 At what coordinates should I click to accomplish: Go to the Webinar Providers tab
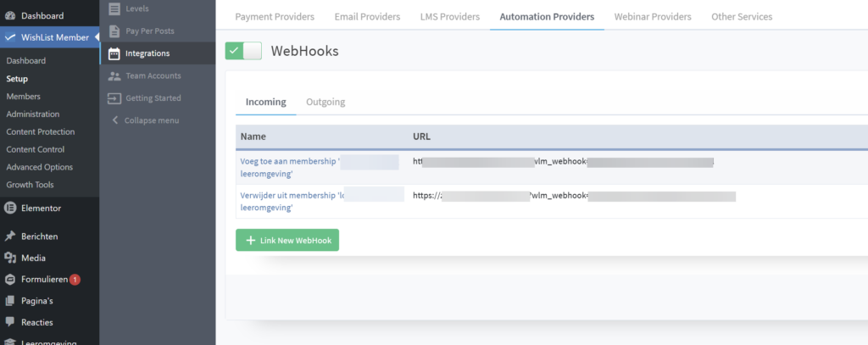[652, 16]
